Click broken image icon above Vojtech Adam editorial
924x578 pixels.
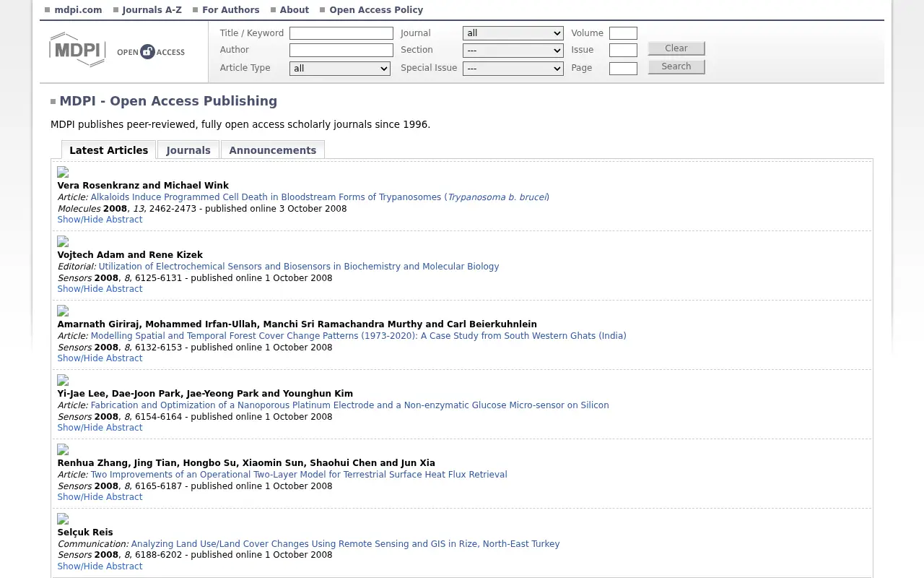coord(63,242)
